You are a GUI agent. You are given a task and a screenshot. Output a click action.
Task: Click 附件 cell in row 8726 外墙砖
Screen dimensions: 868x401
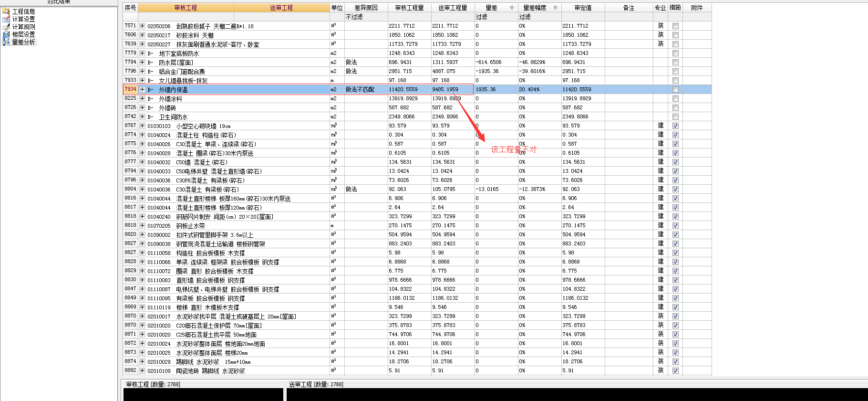coord(697,108)
